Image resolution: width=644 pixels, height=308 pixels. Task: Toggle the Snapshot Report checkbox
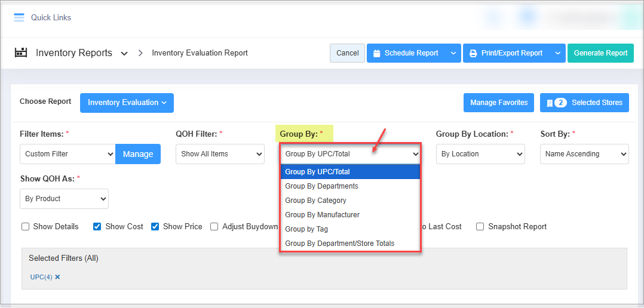(x=480, y=227)
